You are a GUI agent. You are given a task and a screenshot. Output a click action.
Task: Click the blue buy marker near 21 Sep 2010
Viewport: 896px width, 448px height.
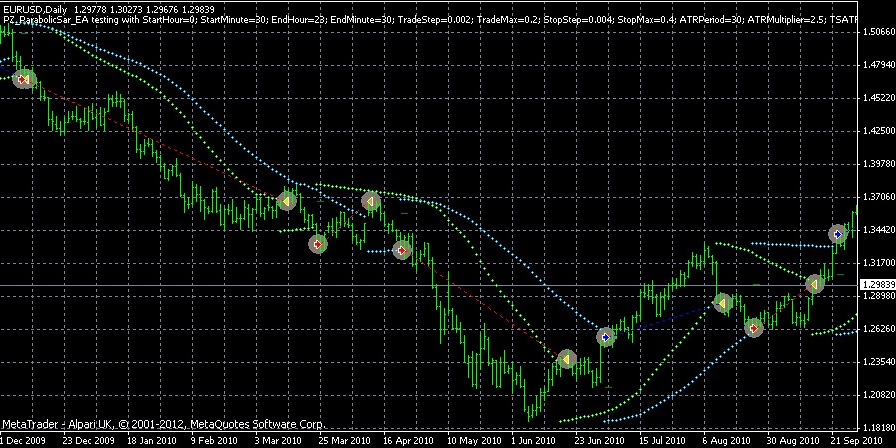(x=838, y=233)
